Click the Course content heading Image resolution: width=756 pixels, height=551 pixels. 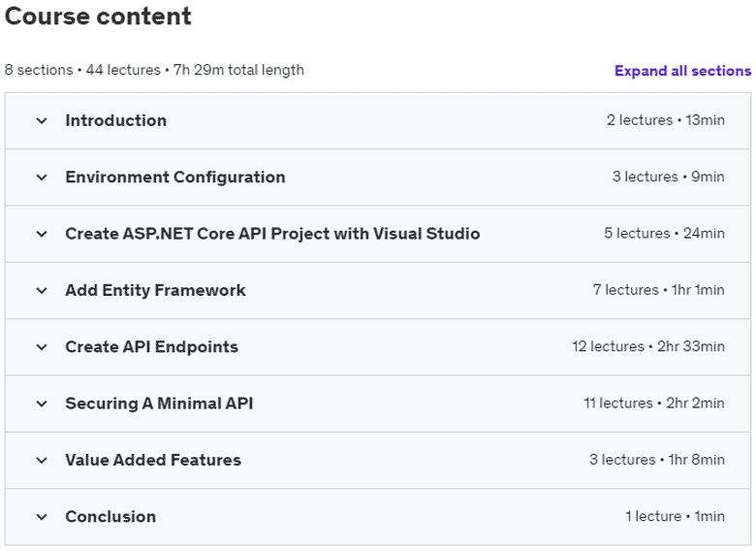coord(98,16)
